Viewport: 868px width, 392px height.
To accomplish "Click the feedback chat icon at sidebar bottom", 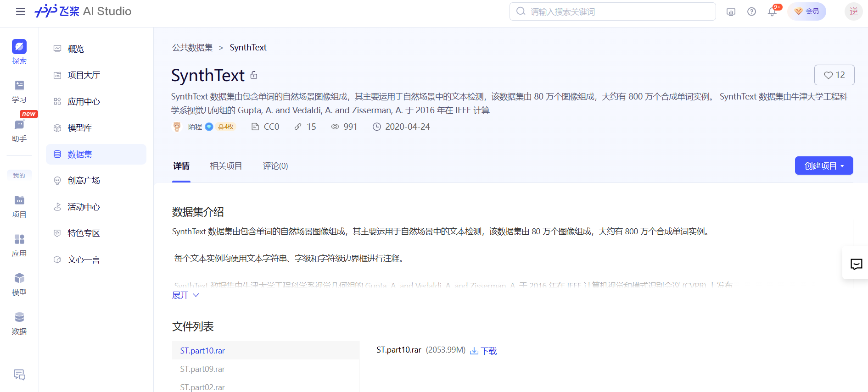I will (x=19, y=375).
